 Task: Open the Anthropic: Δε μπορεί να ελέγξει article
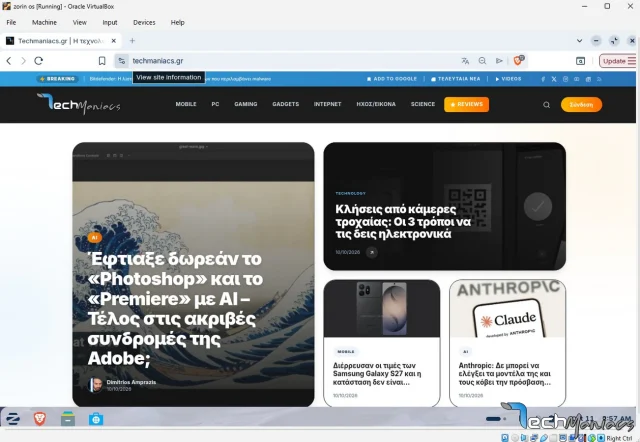point(505,374)
